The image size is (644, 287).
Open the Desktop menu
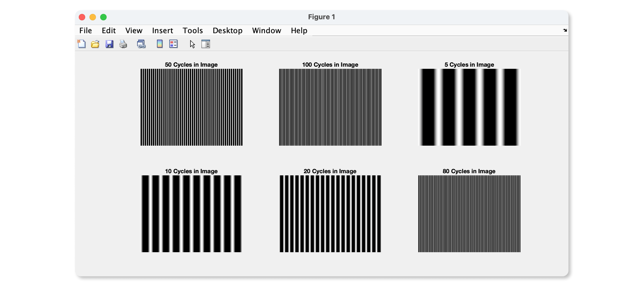[x=227, y=31]
